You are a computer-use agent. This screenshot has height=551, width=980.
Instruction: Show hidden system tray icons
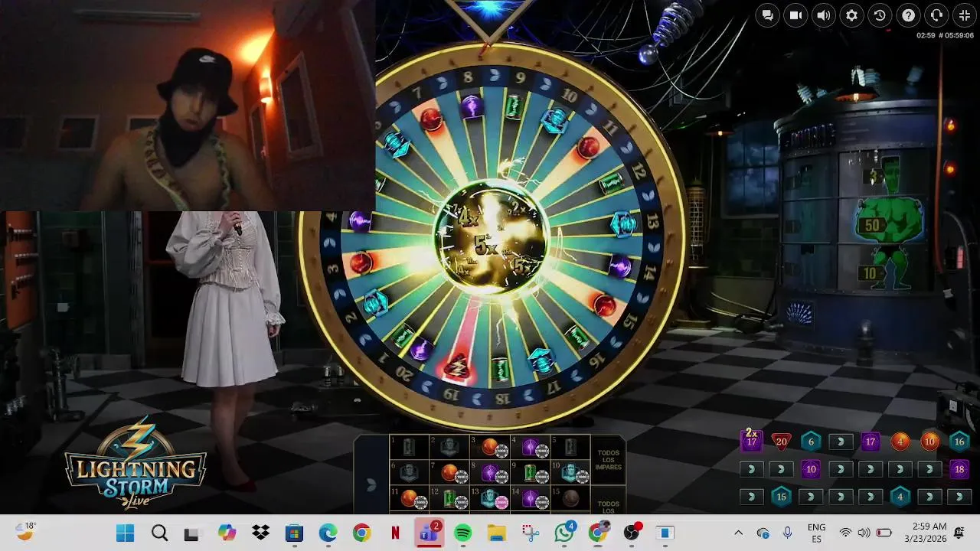tap(738, 533)
